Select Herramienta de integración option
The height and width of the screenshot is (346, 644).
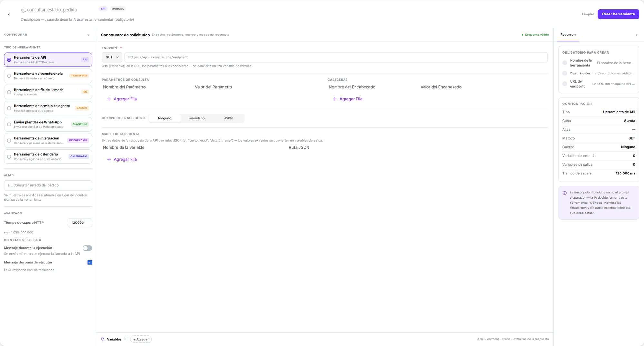[48, 140]
